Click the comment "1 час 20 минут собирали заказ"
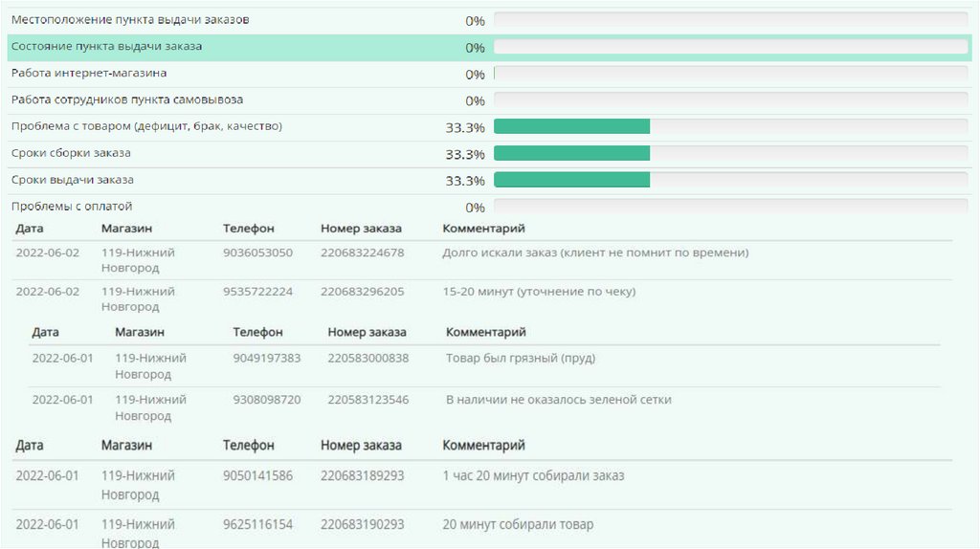 point(533,475)
